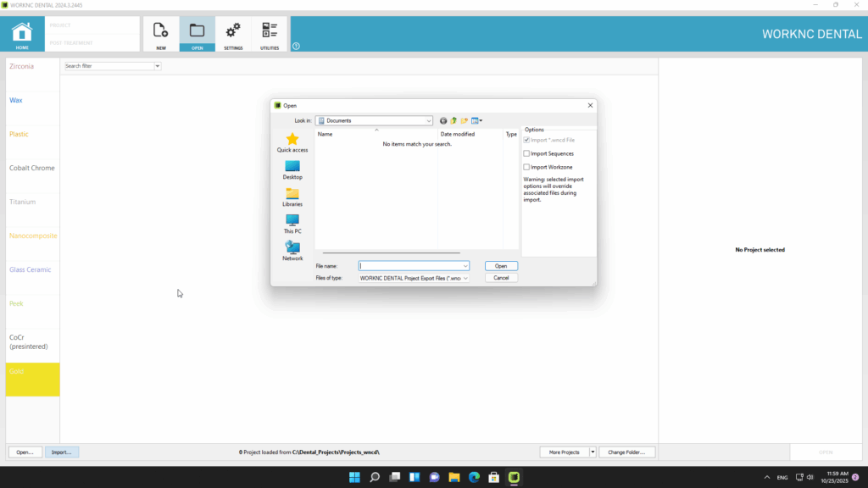Click the New project icon
The height and width of the screenshot is (488, 868).
click(x=161, y=32)
